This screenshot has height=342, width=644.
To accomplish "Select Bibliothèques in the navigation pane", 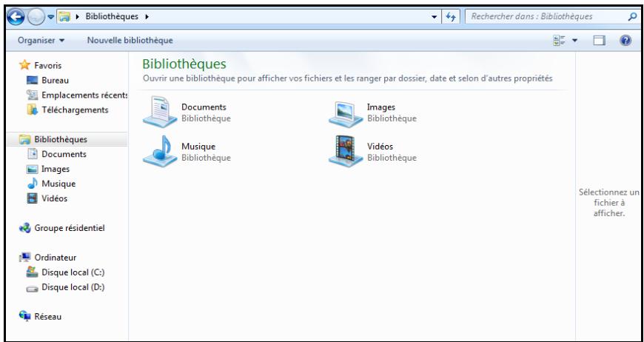I will pyautogui.click(x=61, y=139).
